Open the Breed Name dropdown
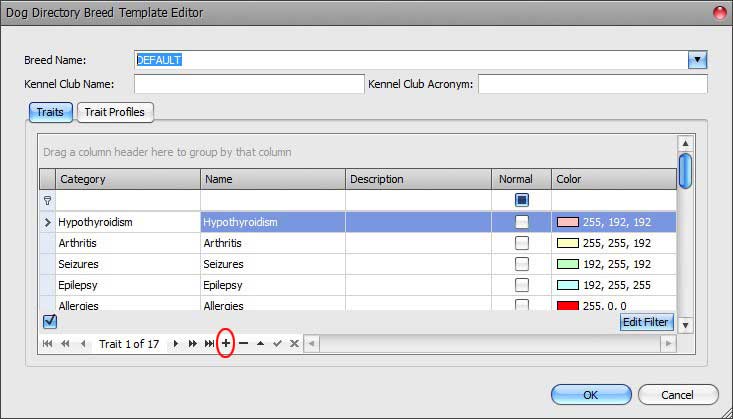Screen dimensions: 733x419 tap(697, 60)
